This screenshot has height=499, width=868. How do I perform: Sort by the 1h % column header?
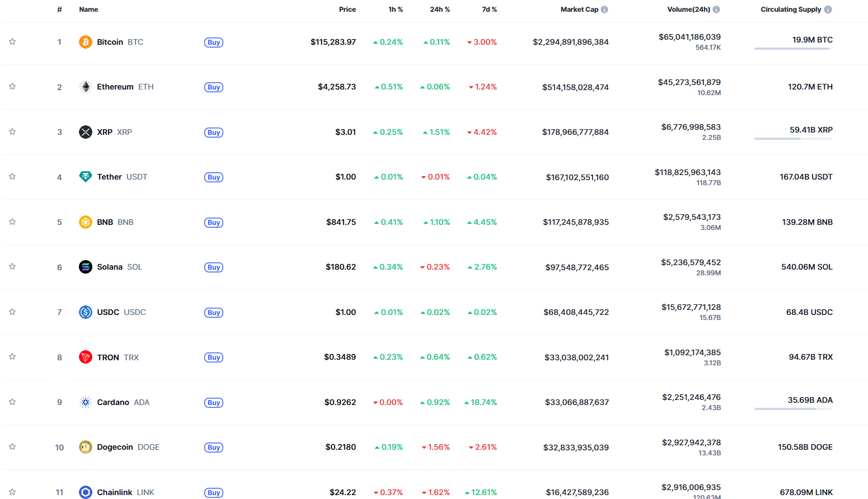(x=396, y=10)
